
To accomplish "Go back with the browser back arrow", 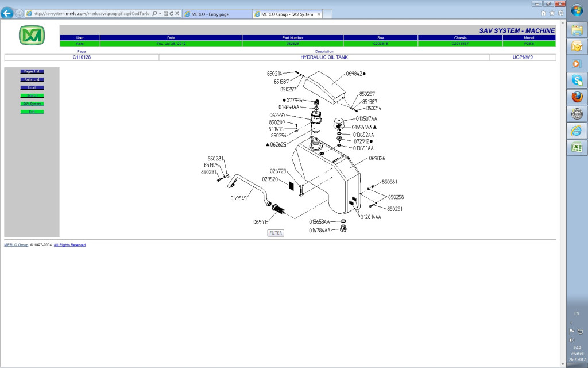I will pos(7,13).
